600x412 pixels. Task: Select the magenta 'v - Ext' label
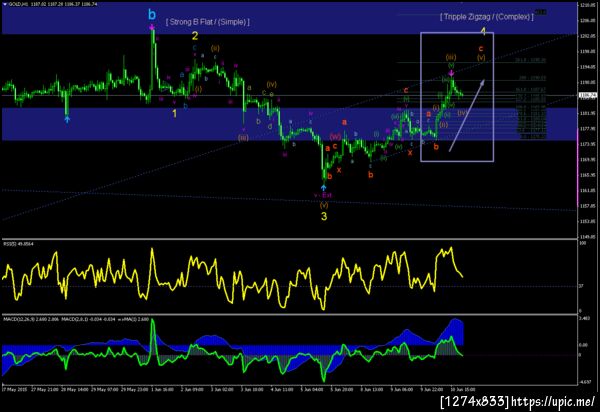point(323,195)
